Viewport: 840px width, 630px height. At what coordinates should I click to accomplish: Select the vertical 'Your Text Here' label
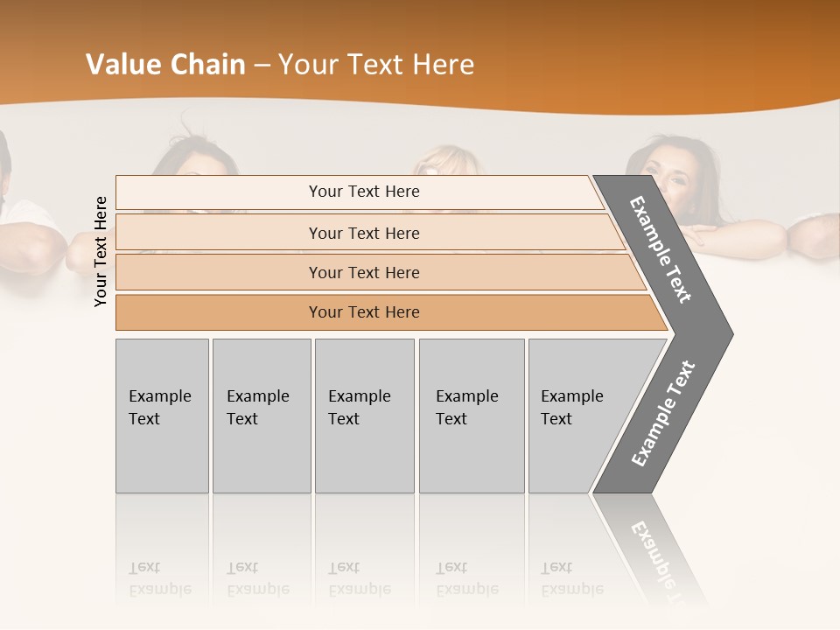pyautogui.click(x=100, y=251)
